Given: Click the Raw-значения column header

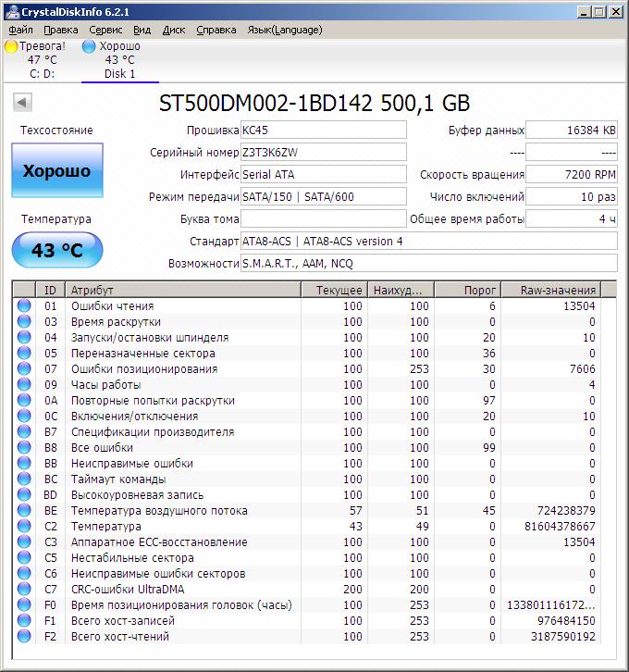Looking at the screenshot, I should point(551,290).
